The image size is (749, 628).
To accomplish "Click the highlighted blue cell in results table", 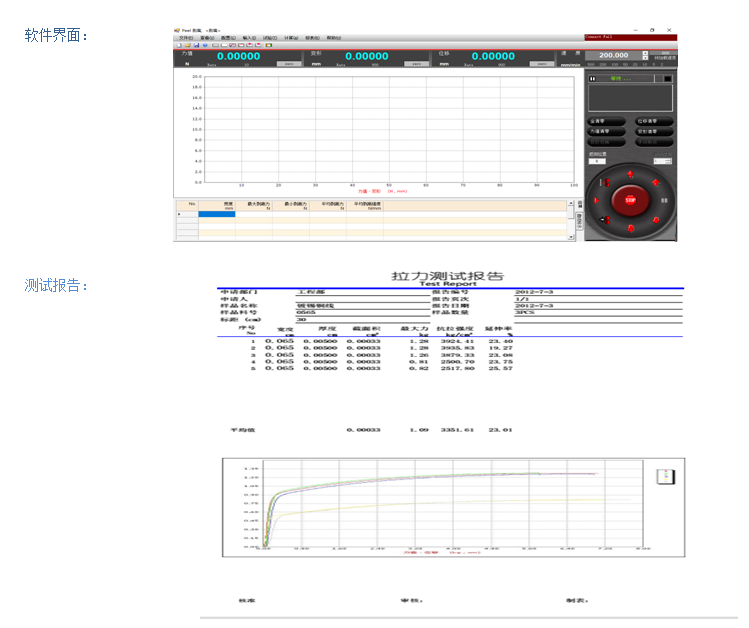I will pyautogui.click(x=217, y=214).
